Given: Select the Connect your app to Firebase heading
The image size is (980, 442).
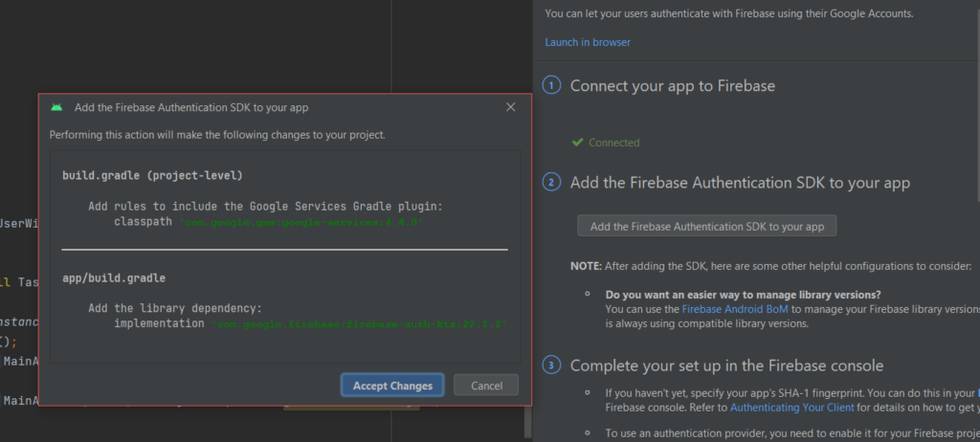Looking at the screenshot, I should coord(672,86).
